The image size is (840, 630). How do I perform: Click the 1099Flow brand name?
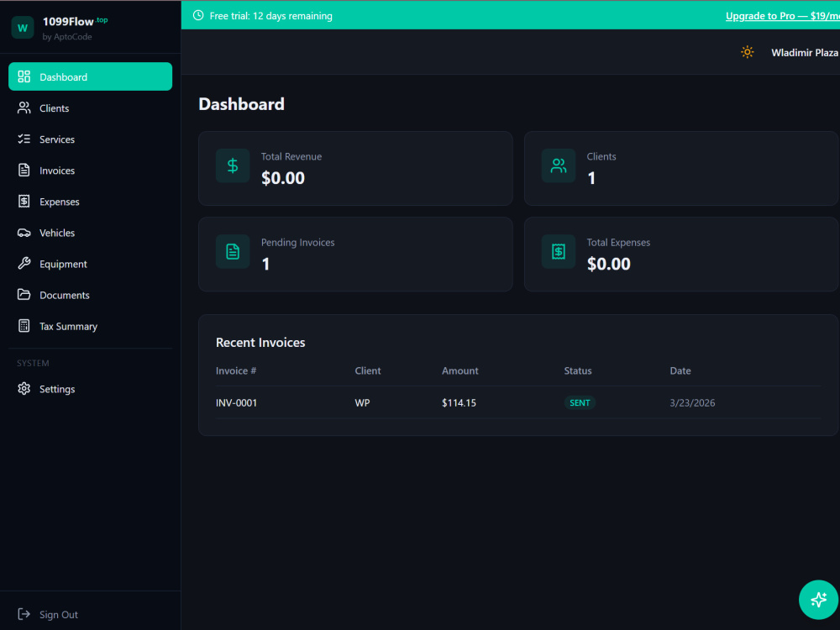click(x=68, y=22)
